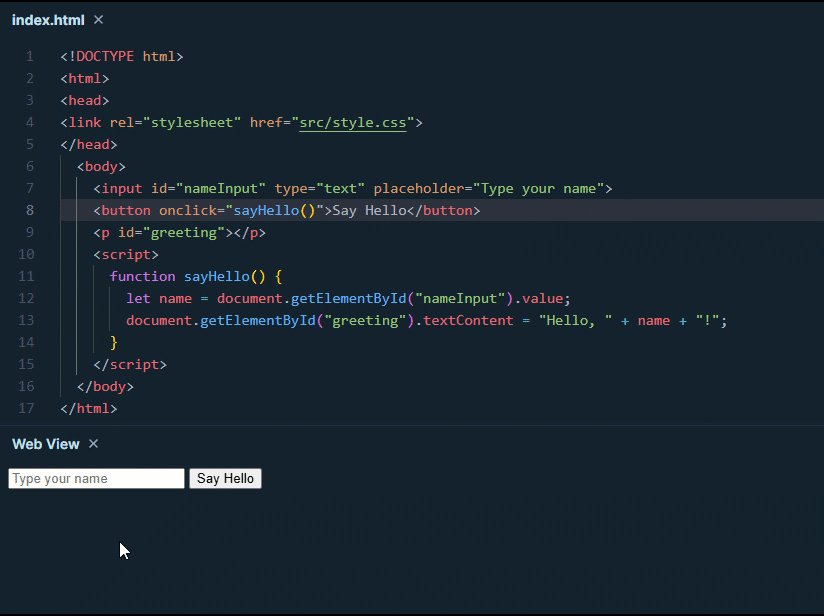Viewport: 824px width, 616px height.
Task: Click the placeholder "Type your name" string in code
Action: pos(539,189)
